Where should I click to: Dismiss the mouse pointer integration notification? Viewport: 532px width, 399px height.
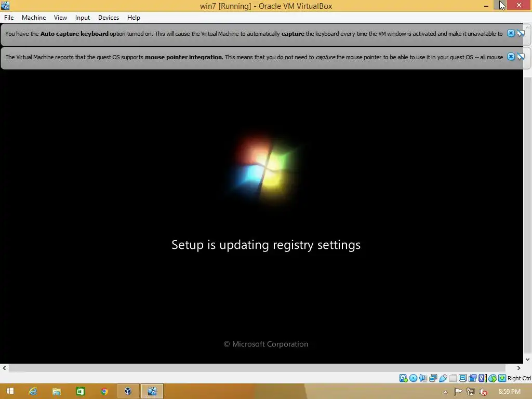(511, 57)
